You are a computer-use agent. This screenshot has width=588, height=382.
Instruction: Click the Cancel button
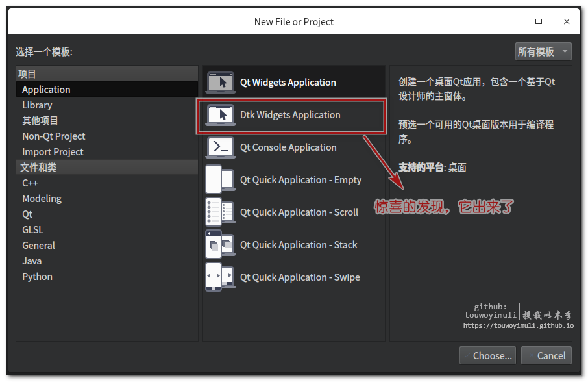pyautogui.click(x=546, y=355)
